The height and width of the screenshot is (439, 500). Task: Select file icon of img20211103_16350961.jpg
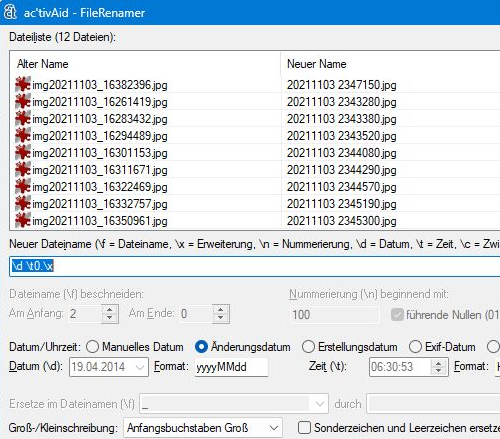[23, 220]
